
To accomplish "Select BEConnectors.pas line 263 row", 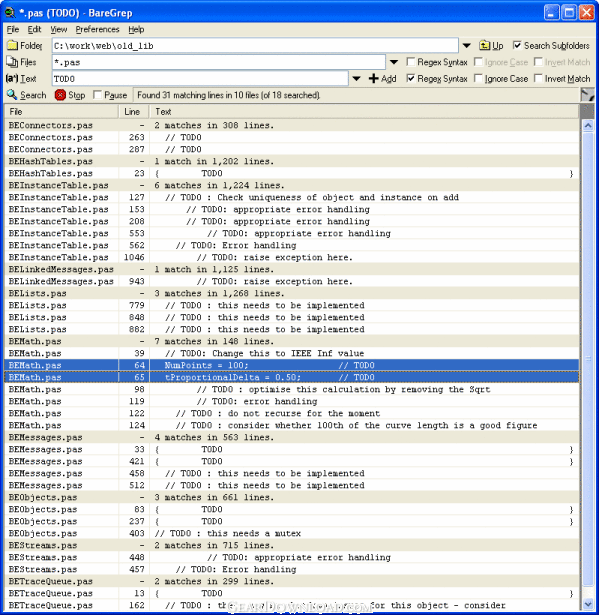I will pos(291,137).
